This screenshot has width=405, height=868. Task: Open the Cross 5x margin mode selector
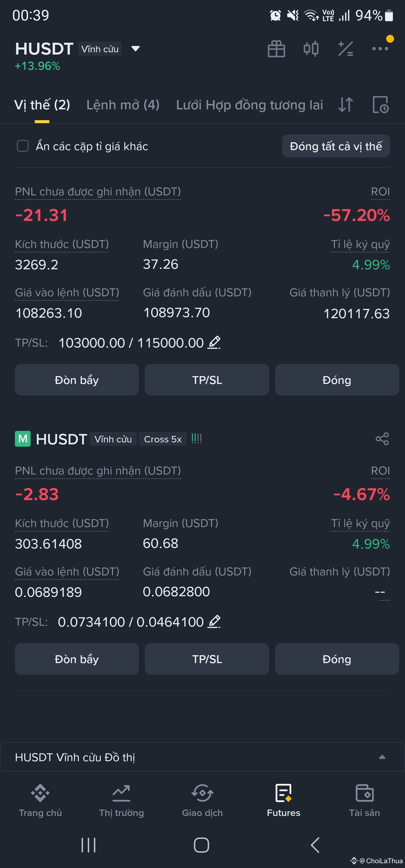163,439
